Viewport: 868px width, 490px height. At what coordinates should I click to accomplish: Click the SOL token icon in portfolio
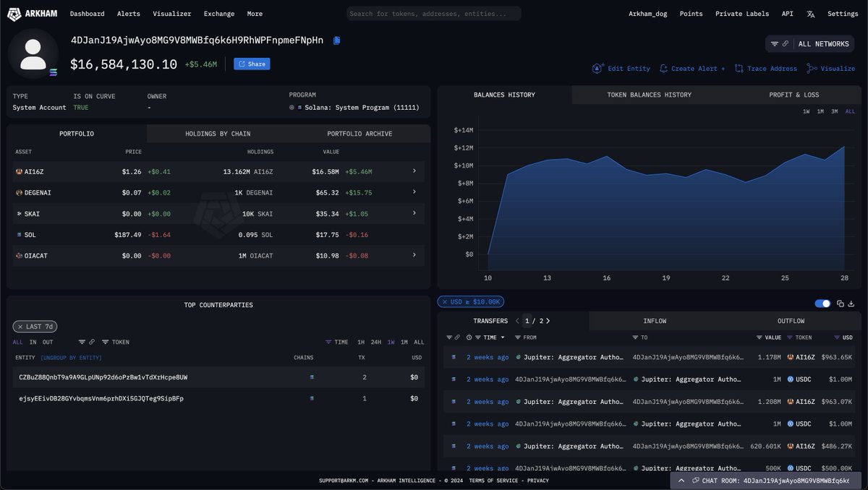(19, 235)
